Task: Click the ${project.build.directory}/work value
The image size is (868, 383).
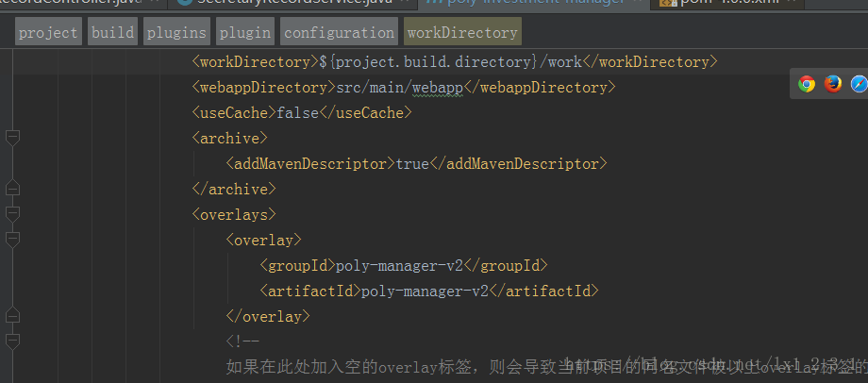Action: coord(451,62)
